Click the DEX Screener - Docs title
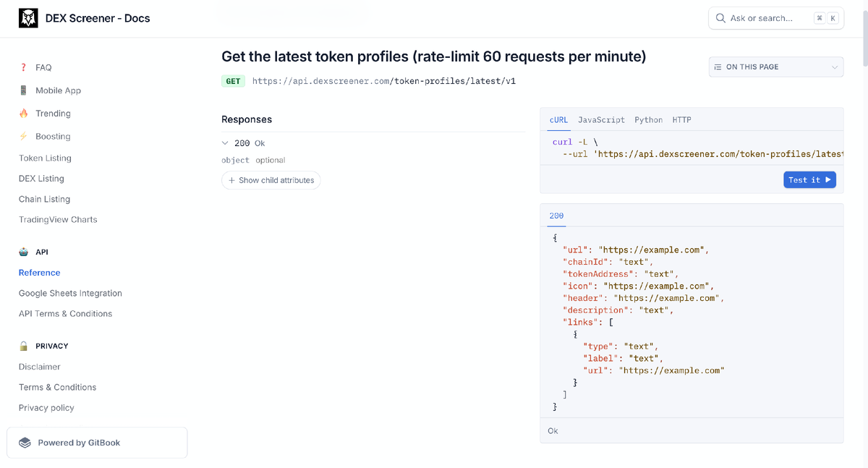868x468 pixels. click(x=98, y=18)
